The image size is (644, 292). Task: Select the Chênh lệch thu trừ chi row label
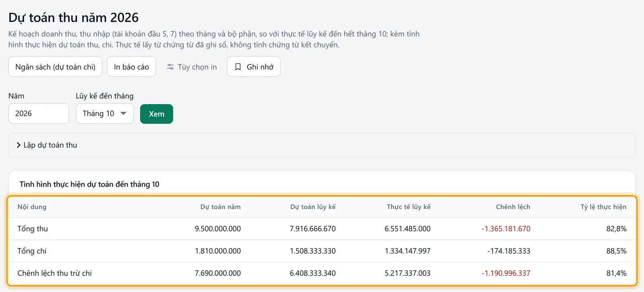(54, 273)
